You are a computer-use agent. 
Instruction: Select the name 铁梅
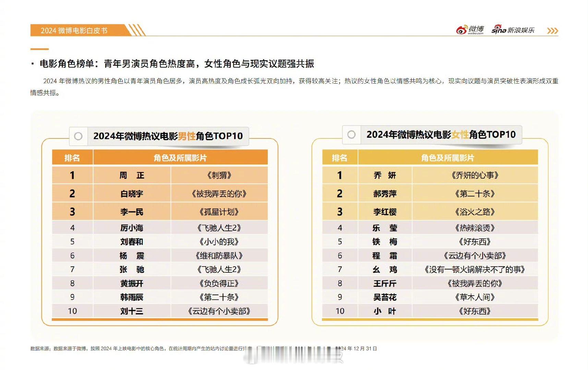pos(385,242)
